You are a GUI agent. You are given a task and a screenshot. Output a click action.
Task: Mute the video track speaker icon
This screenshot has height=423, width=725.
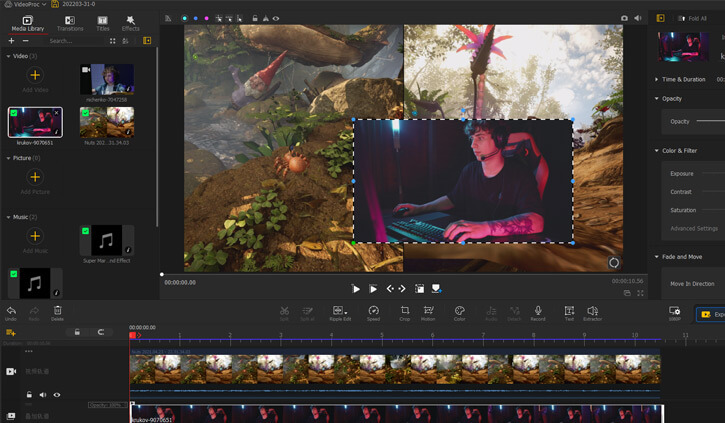click(x=43, y=395)
